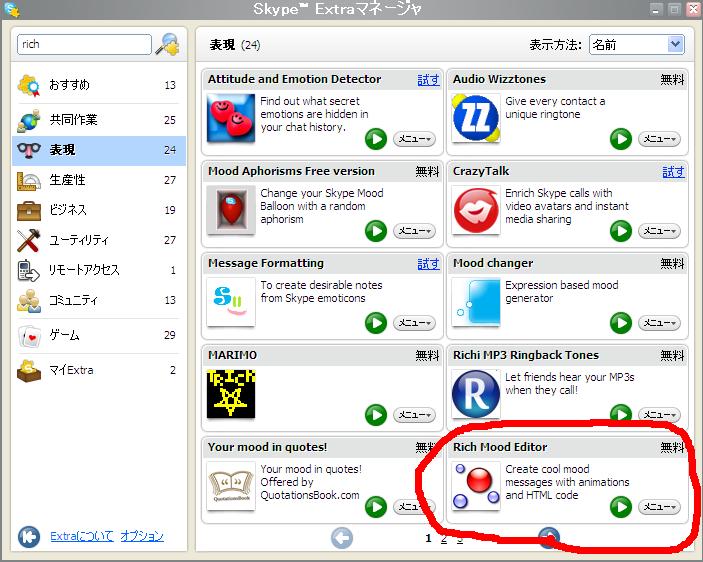Screen dimensions: 703x562
Task: Open the ビジネス category
Action: tap(99, 210)
